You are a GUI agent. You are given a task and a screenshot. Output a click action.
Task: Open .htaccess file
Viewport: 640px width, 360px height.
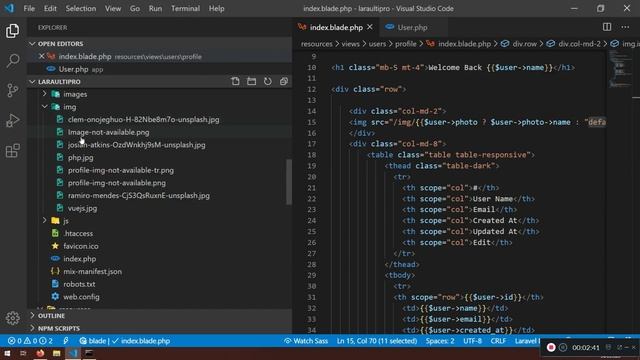pos(78,233)
